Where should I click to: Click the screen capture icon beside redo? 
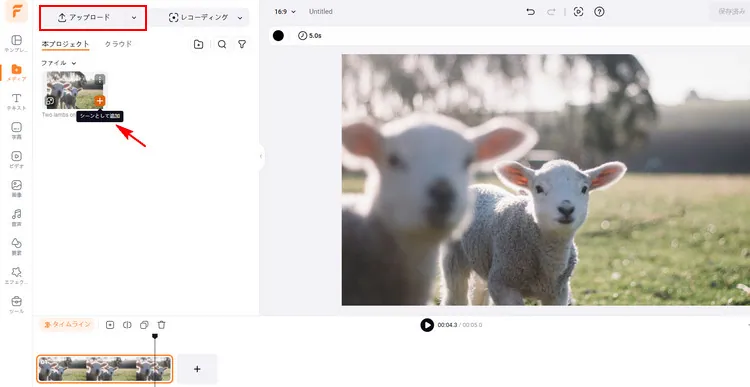point(578,12)
